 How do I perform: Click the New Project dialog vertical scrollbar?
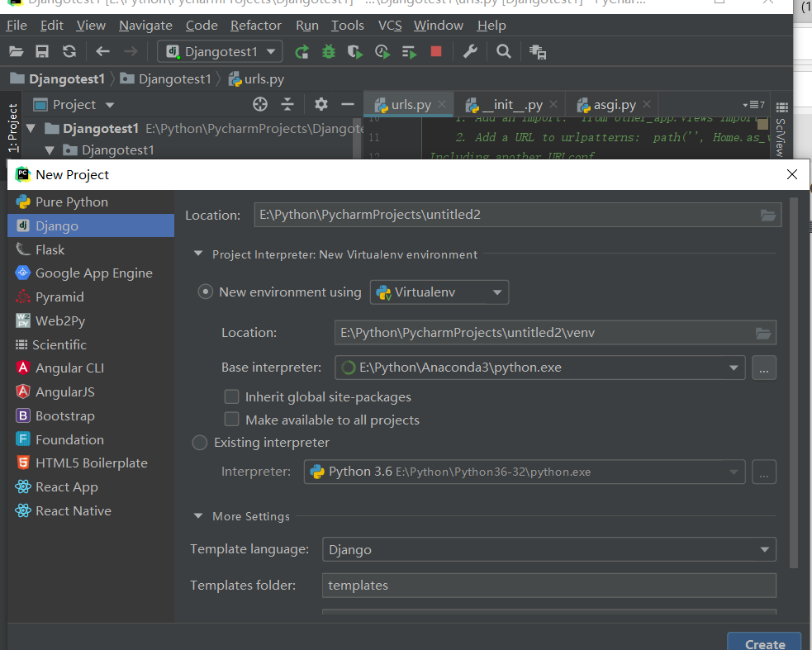click(x=794, y=383)
